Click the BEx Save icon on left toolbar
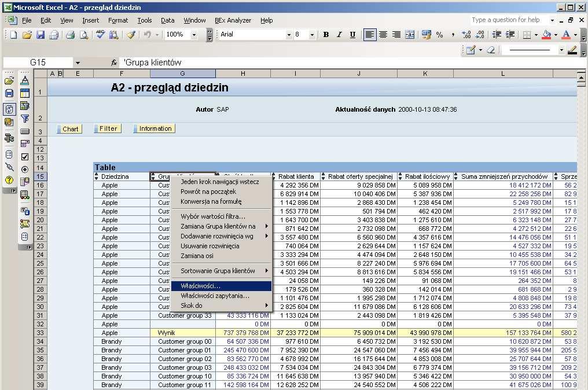This screenshot has height=390, width=588. pyautogui.click(x=9, y=93)
